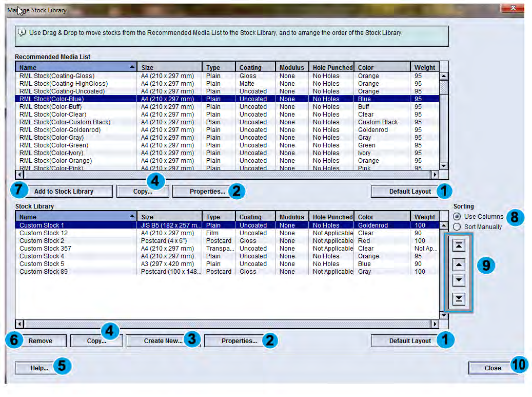Click Copy button beside Add to Stock Library
The image size is (532, 397).
coord(143,192)
